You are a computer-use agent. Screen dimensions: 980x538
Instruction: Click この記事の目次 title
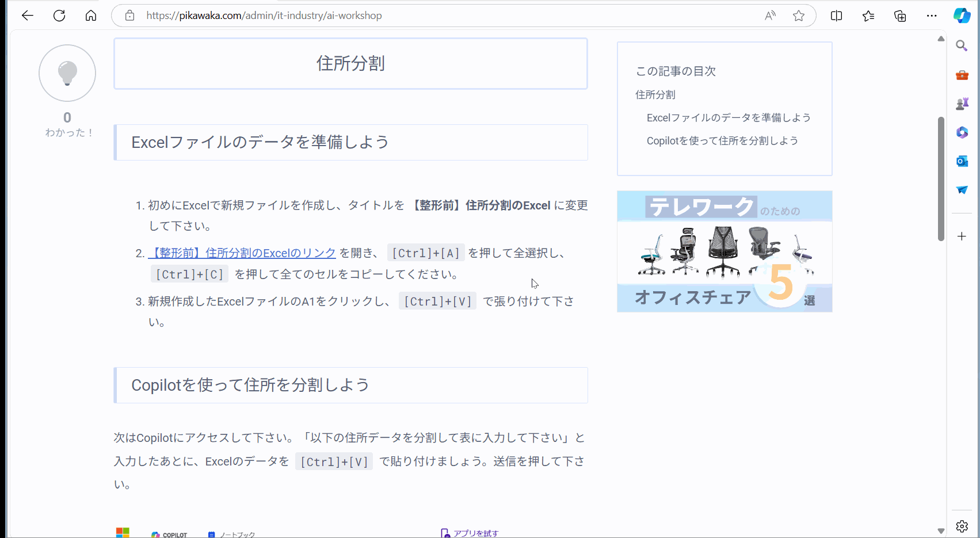(x=676, y=71)
